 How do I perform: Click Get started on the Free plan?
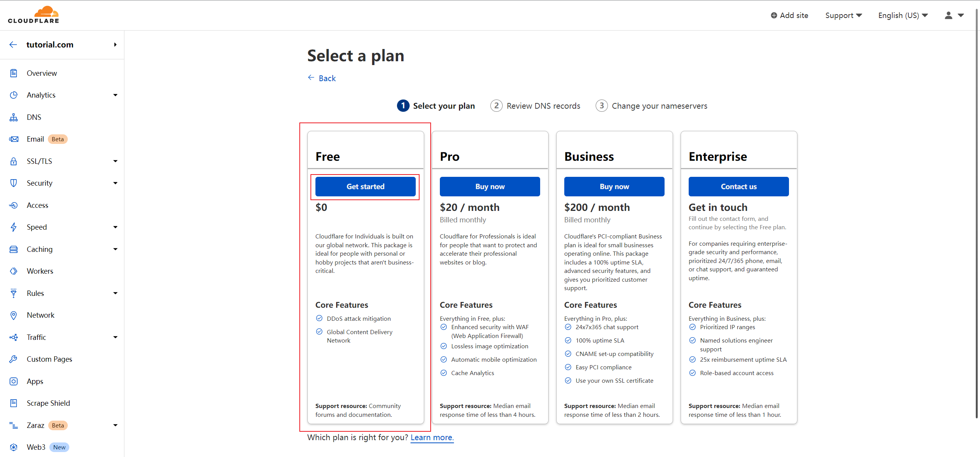[365, 186]
